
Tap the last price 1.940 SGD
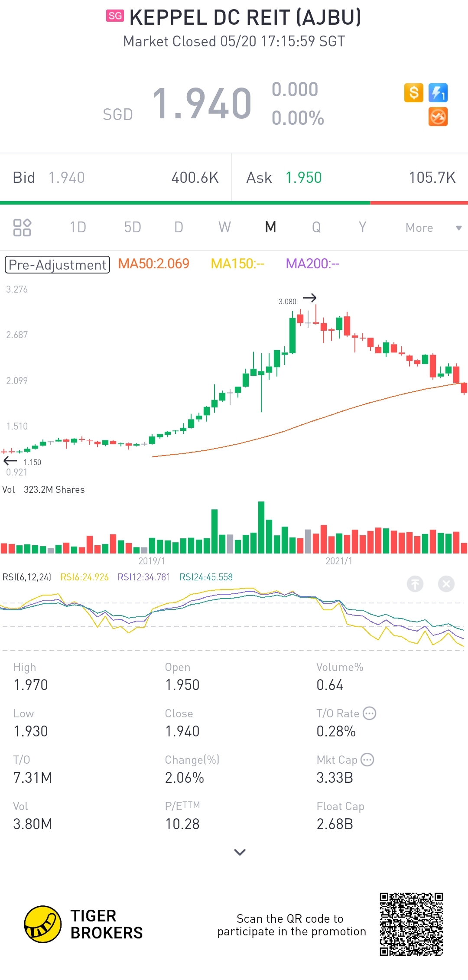click(x=201, y=103)
